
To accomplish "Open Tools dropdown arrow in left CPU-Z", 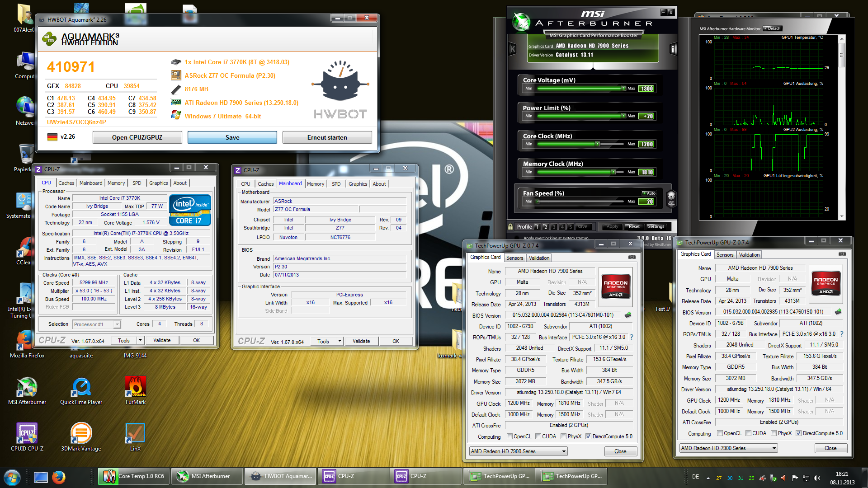I will [140, 340].
